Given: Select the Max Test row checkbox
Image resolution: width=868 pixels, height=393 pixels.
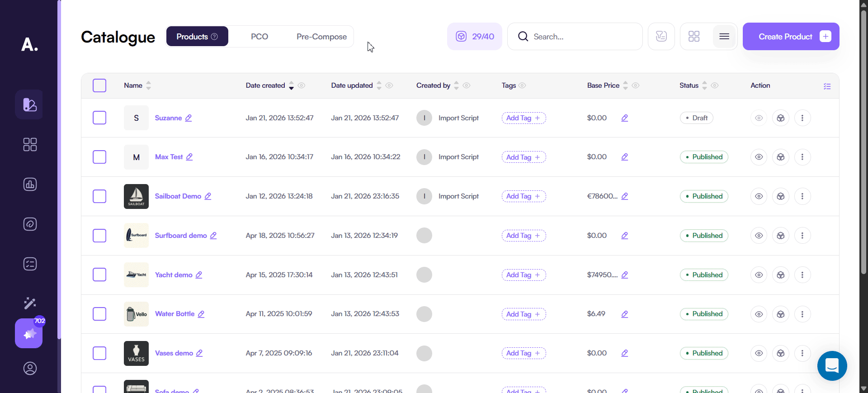Looking at the screenshot, I should [99, 157].
